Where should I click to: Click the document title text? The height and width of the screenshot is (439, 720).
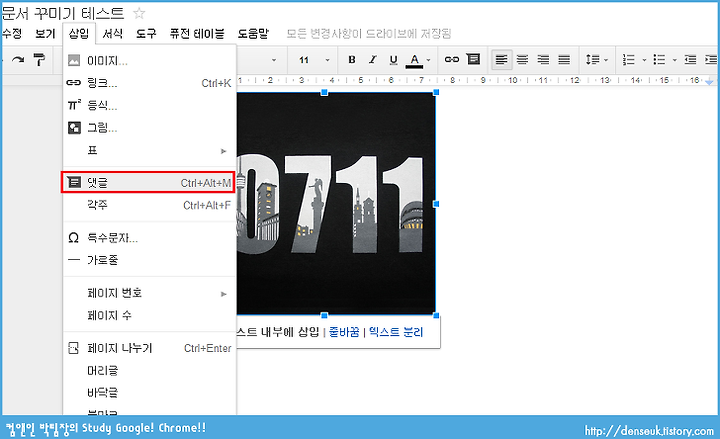(x=63, y=13)
